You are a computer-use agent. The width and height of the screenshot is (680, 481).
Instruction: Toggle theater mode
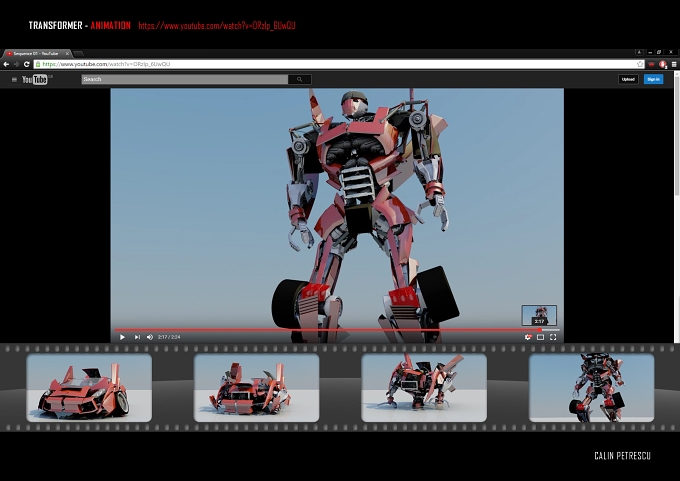coord(540,337)
